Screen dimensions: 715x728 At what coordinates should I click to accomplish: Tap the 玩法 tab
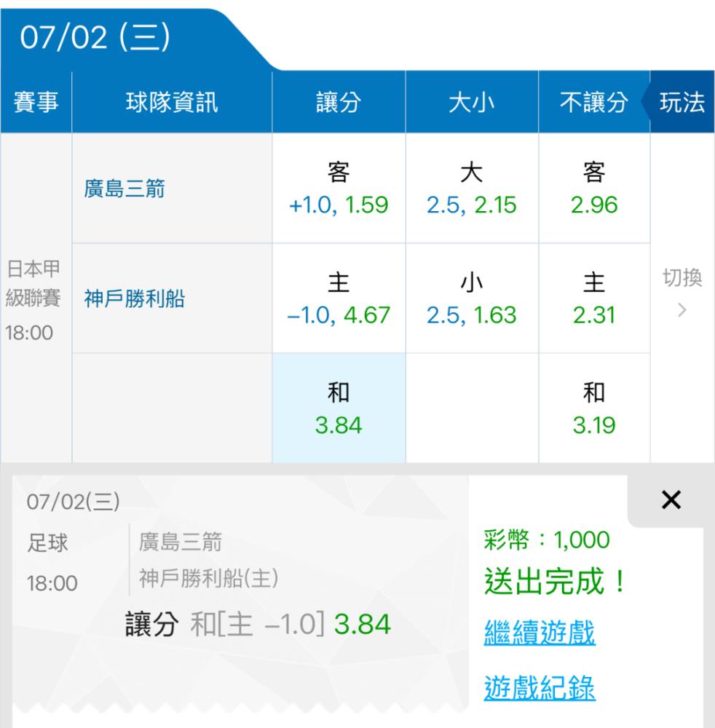(682, 102)
